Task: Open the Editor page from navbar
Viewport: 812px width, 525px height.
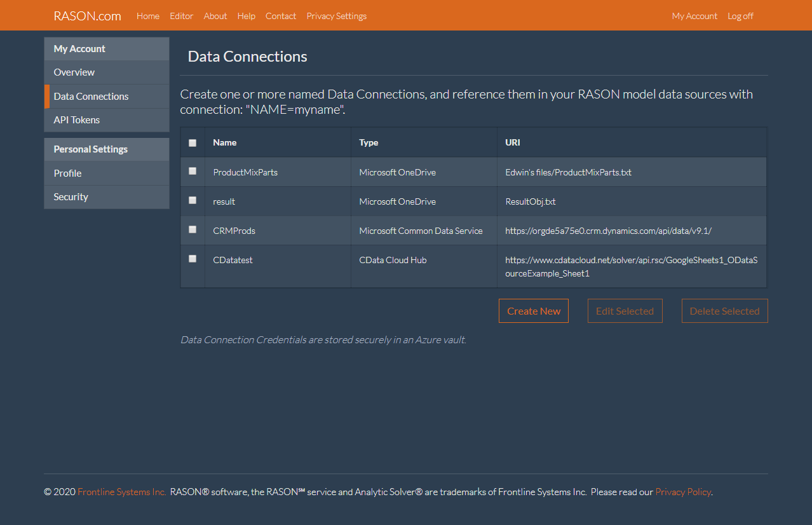Action: (182, 16)
